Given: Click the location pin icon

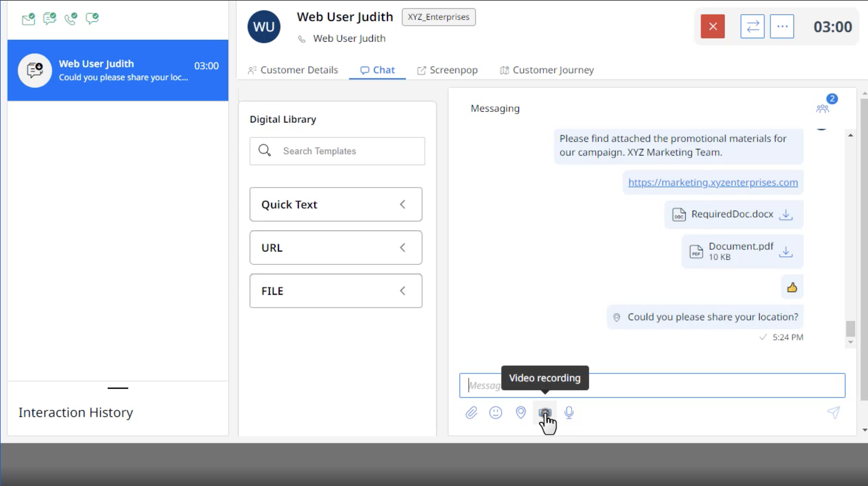Looking at the screenshot, I should pyautogui.click(x=520, y=413).
